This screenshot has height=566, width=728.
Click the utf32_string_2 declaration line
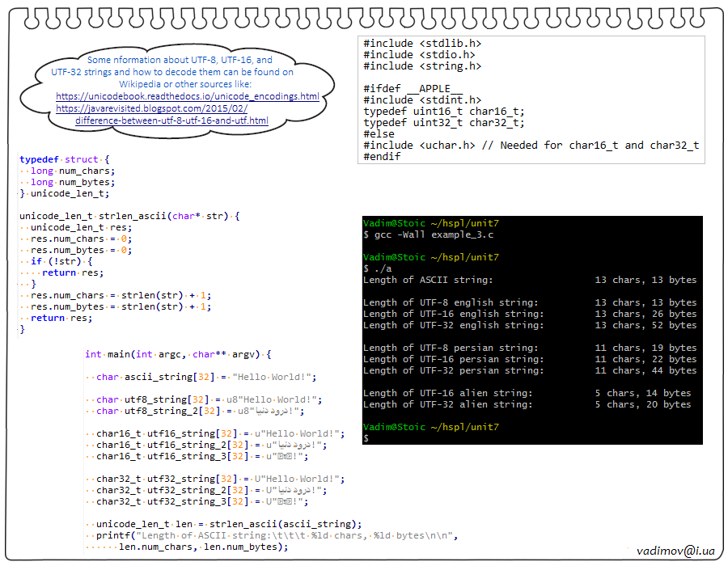211,490
